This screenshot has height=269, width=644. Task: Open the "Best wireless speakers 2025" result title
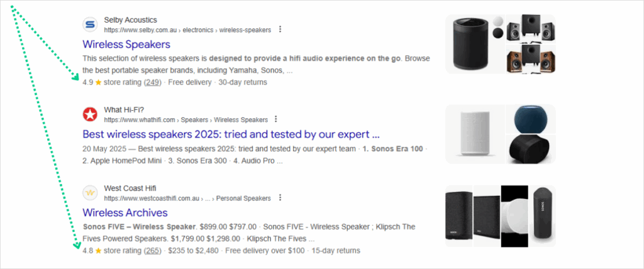[x=231, y=134]
